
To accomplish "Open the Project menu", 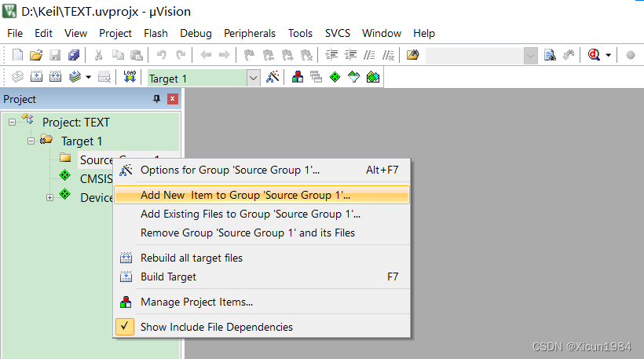I will coord(115,33).
